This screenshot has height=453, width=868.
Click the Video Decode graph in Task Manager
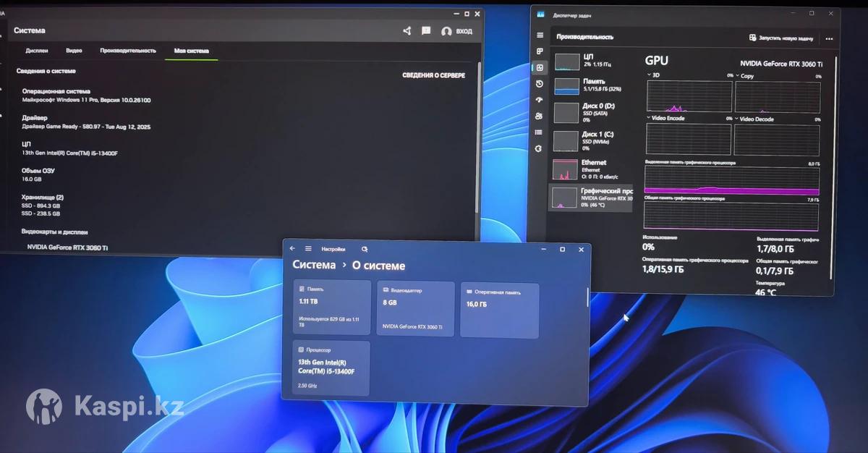778,140
